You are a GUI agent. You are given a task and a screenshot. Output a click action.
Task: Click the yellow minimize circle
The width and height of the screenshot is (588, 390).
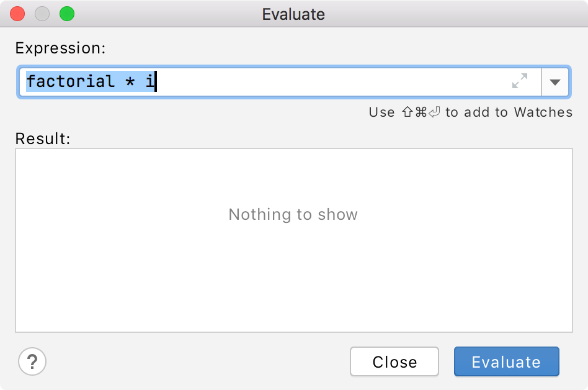point(42,14)
